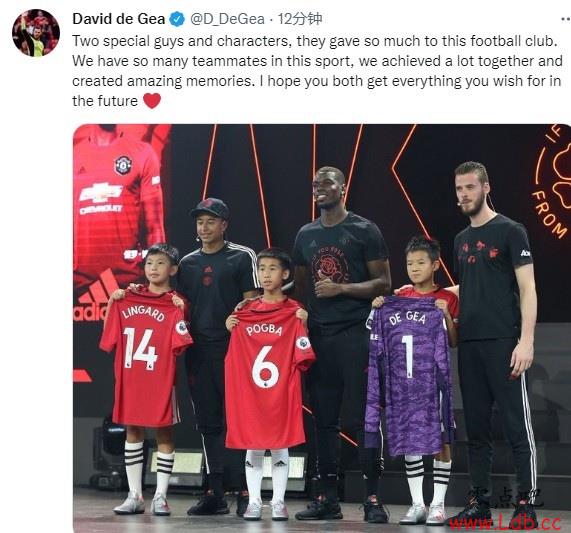Click the tweet text about special guys

tap(317, 71)
